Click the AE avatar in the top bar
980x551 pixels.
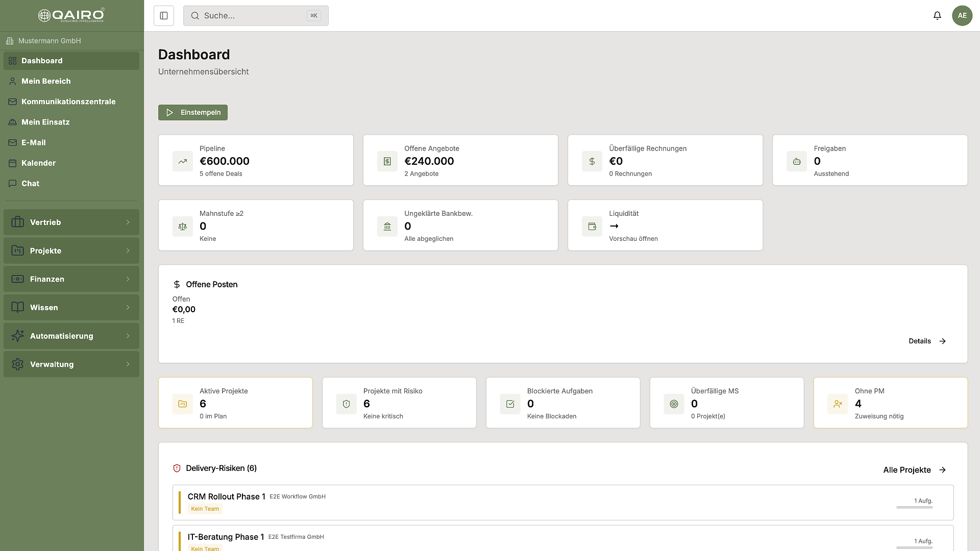[962, 15]
